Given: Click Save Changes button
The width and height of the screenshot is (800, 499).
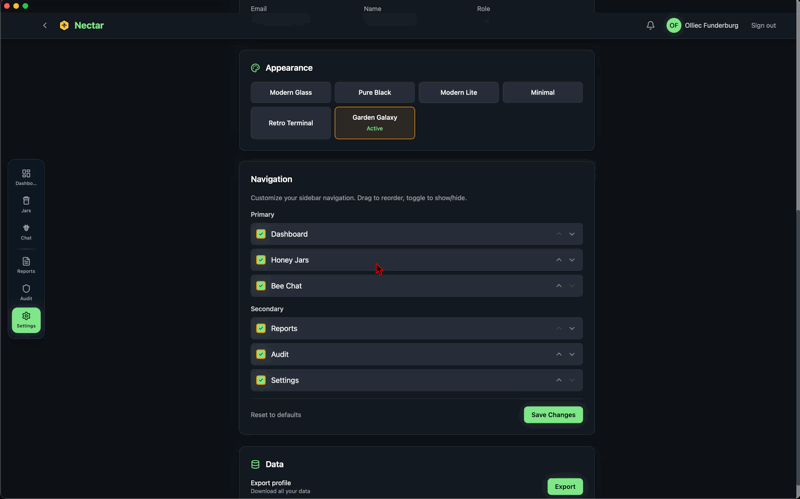Looking at the screenshot, I should point(553,415).
